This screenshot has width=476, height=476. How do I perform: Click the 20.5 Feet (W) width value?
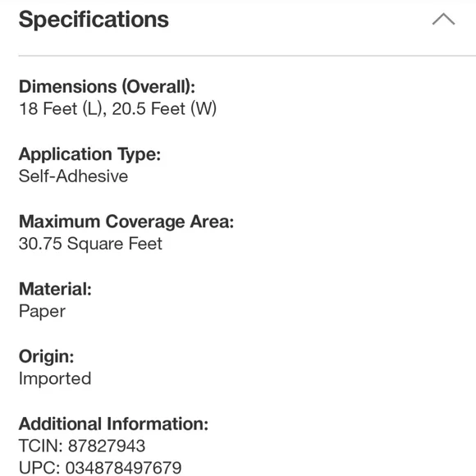click(x=164, y=108)
